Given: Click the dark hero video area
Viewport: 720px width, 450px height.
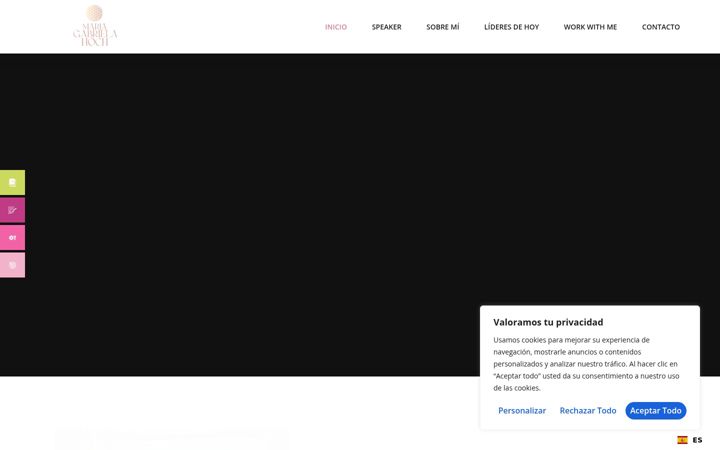Looking at the screenshot, I should (360, 215).
